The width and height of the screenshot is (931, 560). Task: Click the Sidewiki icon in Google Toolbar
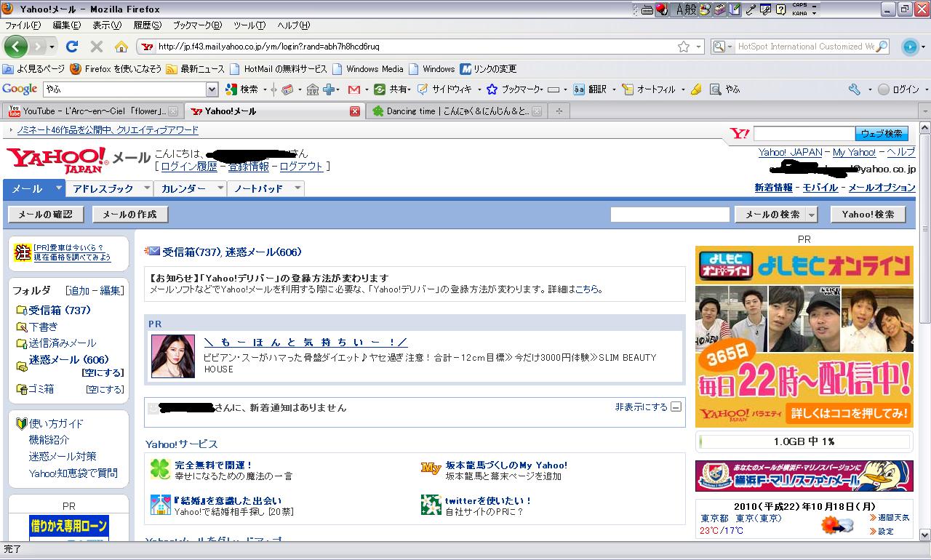(424, 89)
